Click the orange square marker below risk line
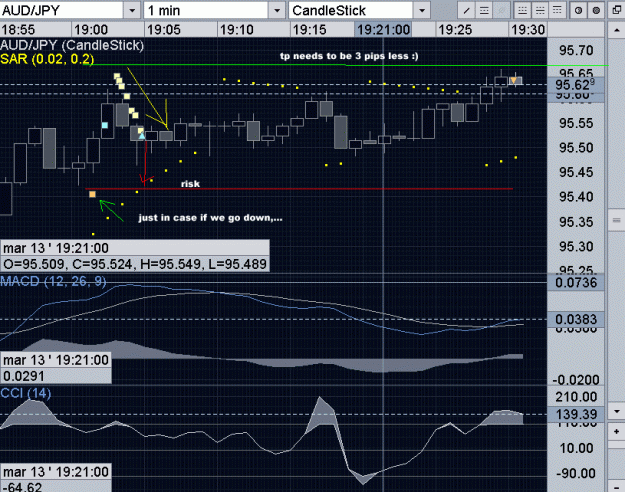The image size is (625, 492). click(x=92, y=194)
